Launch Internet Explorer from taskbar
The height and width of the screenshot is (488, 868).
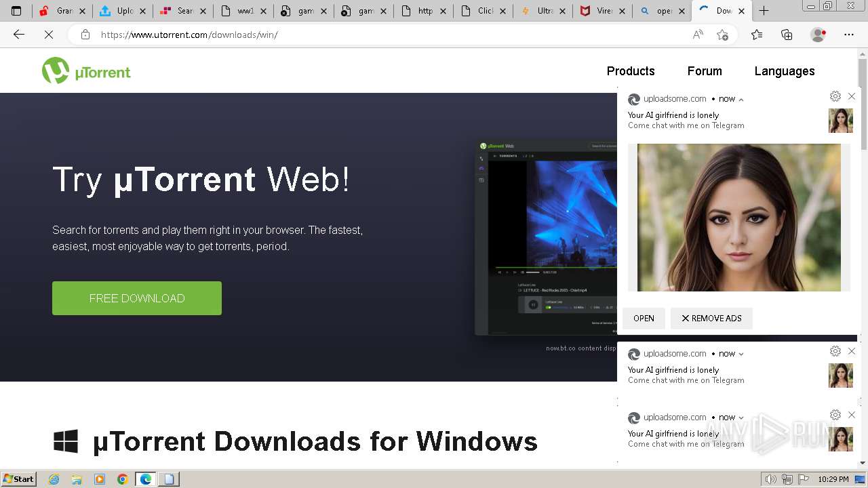click(54, 479)
